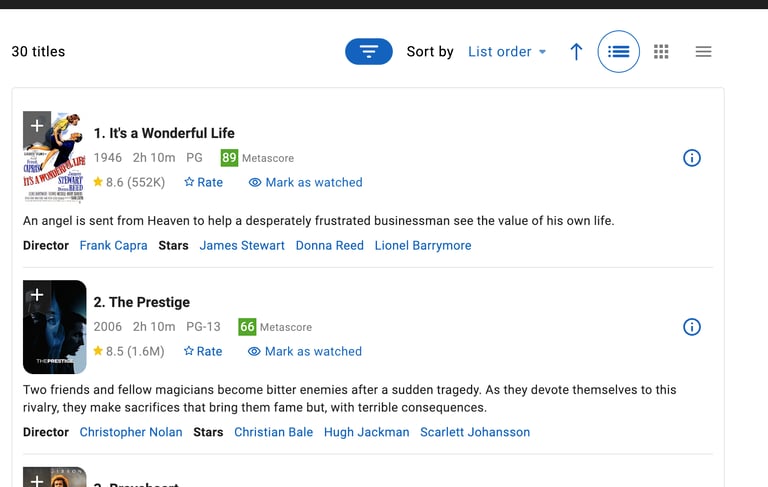This screenshot has width=768, height=487.
Task: Open Christopher Nolan's page
Action: tap(131, 433)
